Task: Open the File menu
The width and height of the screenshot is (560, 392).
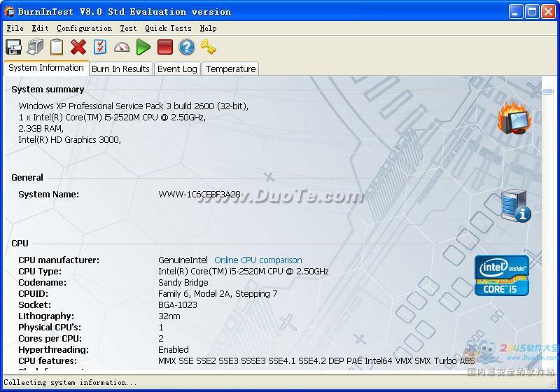Action: pos(15,28)
